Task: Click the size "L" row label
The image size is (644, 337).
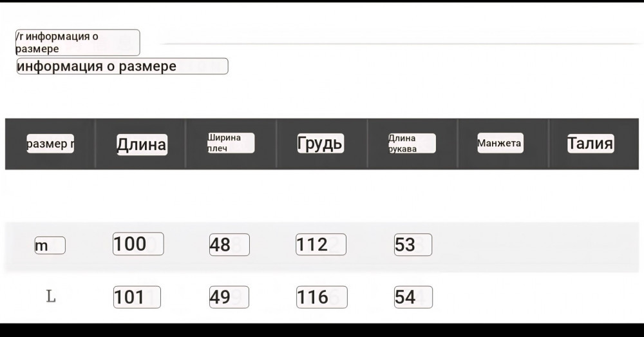Action: coord(51,297)
